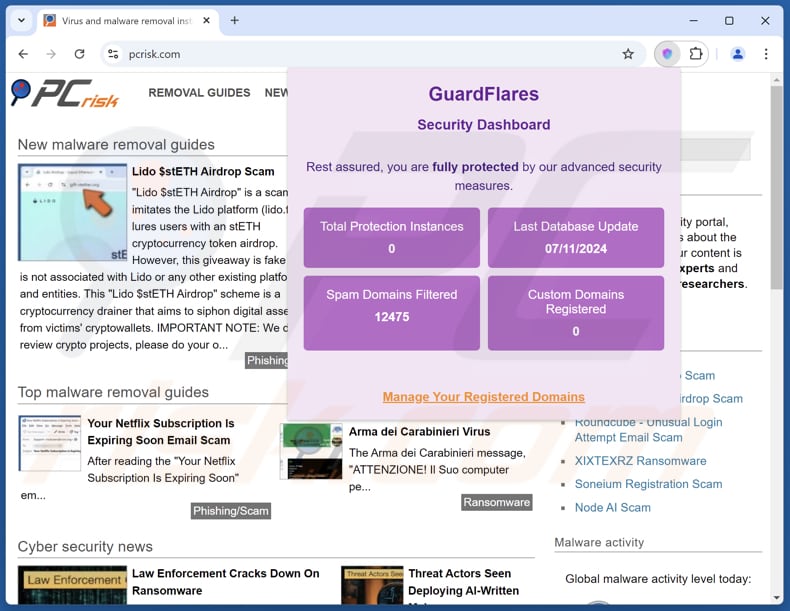Click the Last Database Update card
Screen dimensions: 790x611
point(576,237)
